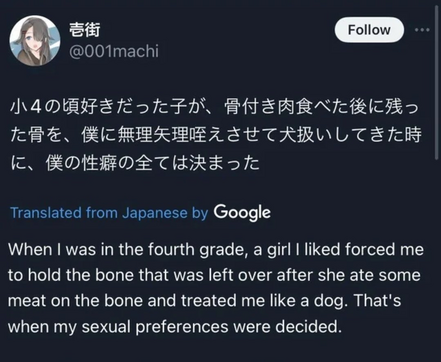Open the 壱街 display name profile
Screen dimensions: 441x362
pyautogui.click(x=85, y=30)
